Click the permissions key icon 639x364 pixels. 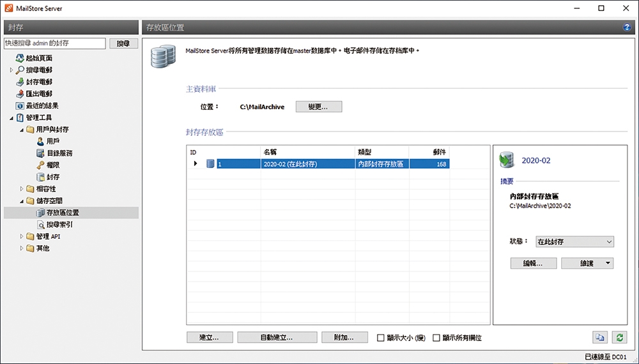click(x=40, y=165)
